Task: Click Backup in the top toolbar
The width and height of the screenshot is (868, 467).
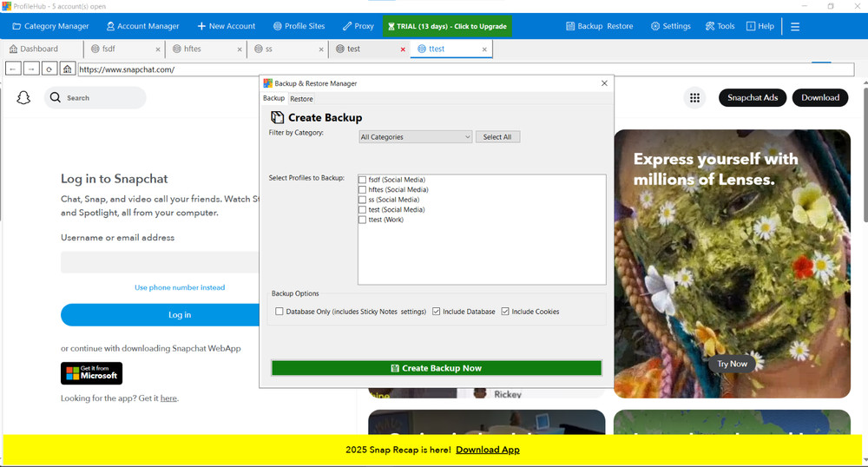Action: (x=584, y=26)
